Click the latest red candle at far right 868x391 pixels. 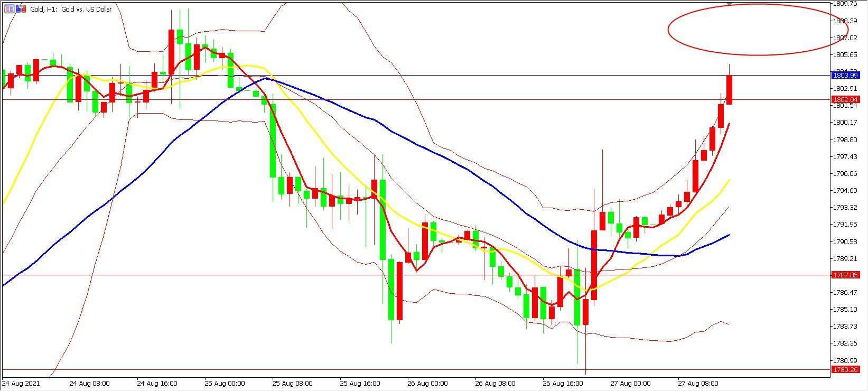click(729, 90)
